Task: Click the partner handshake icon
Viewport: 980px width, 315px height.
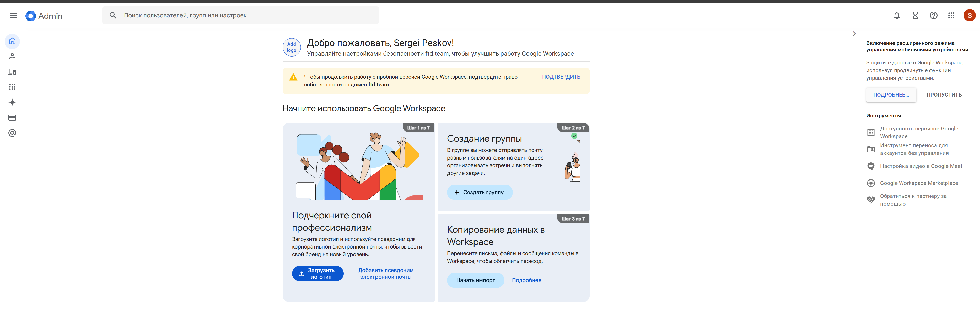Action: (871, 200)
